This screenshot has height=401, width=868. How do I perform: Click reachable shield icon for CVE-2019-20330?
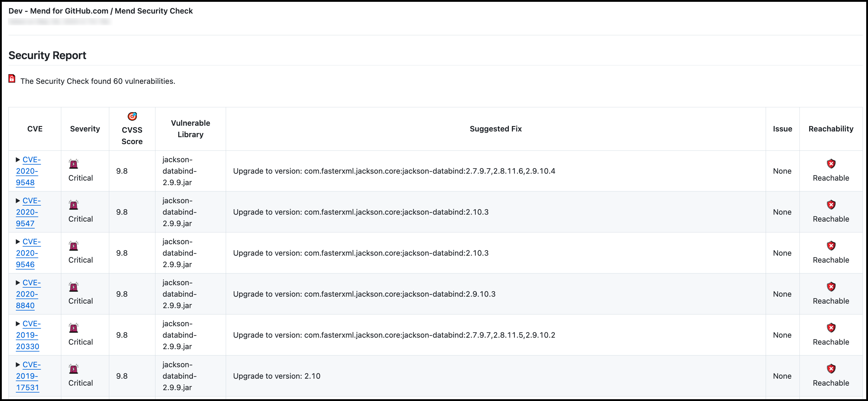pos(831,328)
